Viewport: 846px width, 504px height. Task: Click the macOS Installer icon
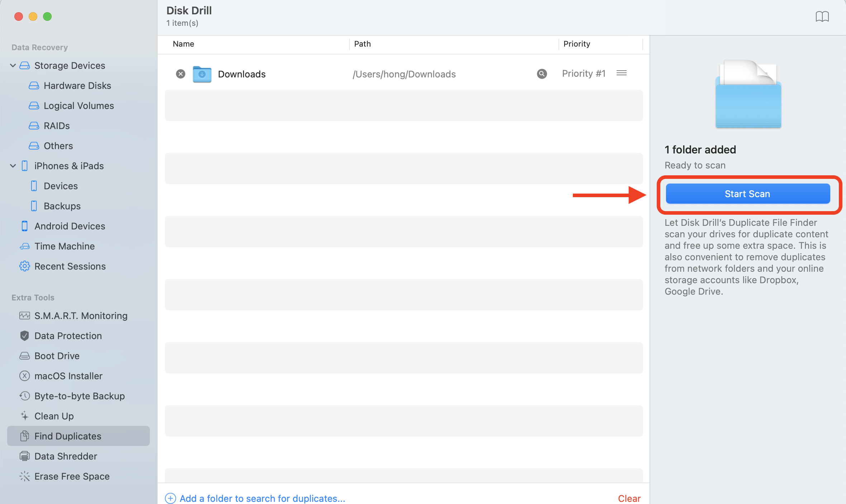pos(24,376)
